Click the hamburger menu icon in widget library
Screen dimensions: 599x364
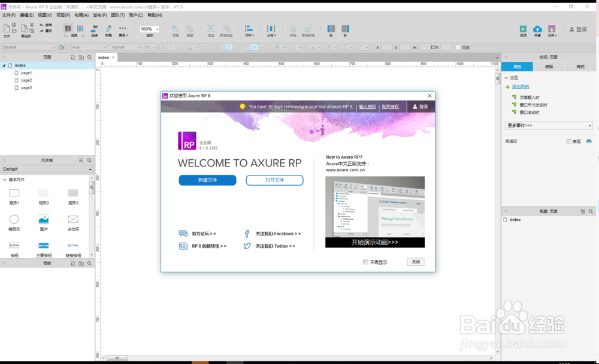(81, 160)
